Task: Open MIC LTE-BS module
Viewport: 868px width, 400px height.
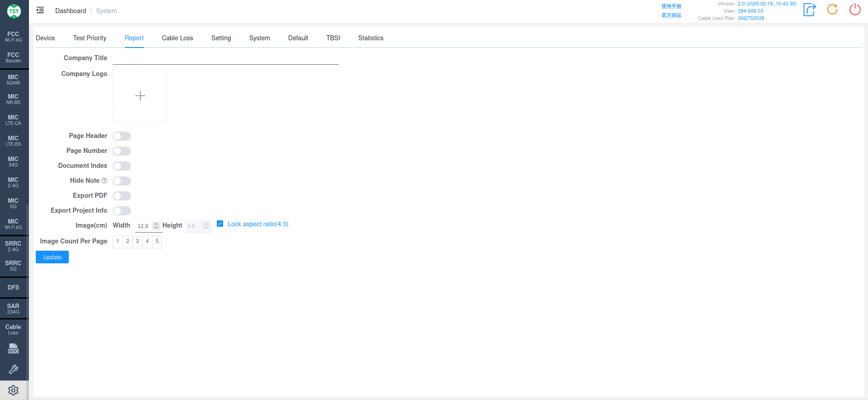Action: 14,141
